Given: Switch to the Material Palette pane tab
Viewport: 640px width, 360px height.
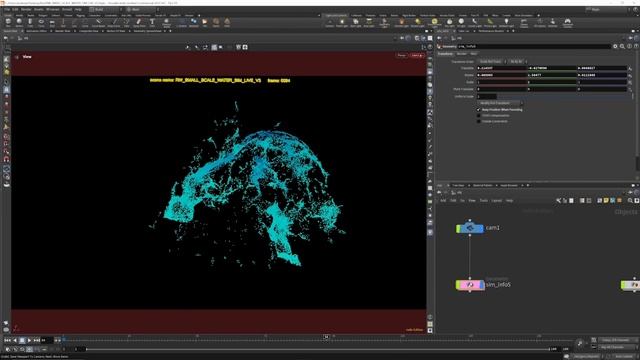Looking at the screenshot, I should [x=482, y=185].
